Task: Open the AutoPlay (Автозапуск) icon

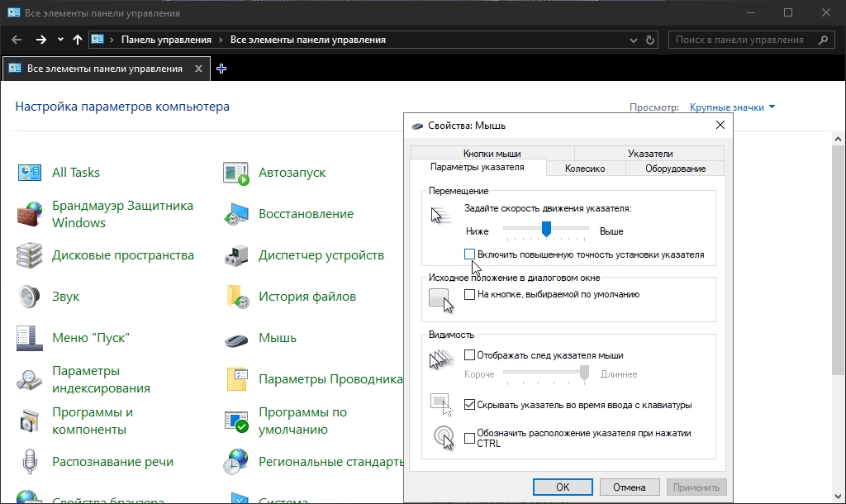Action: click(x=236, y=173)
